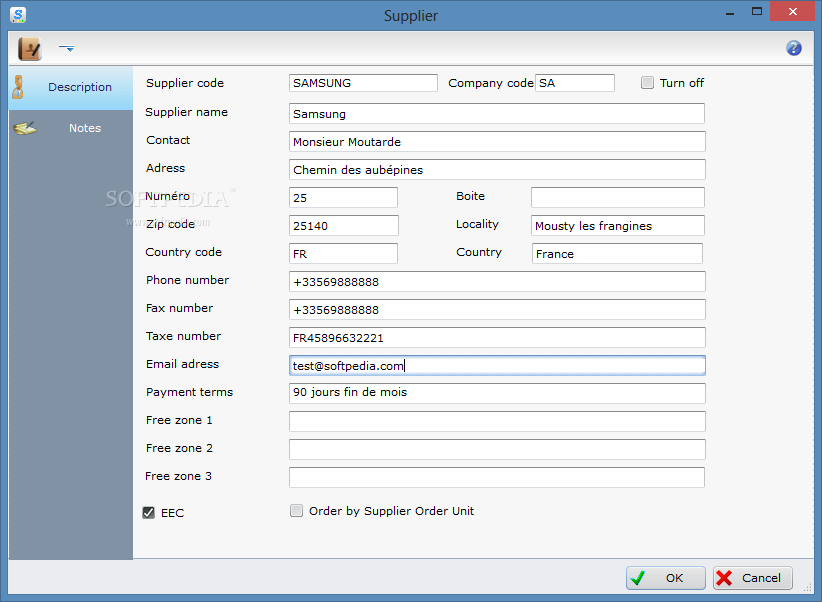Click the Free zone 2 field
The image size is (822, 602).
point(496,449)
